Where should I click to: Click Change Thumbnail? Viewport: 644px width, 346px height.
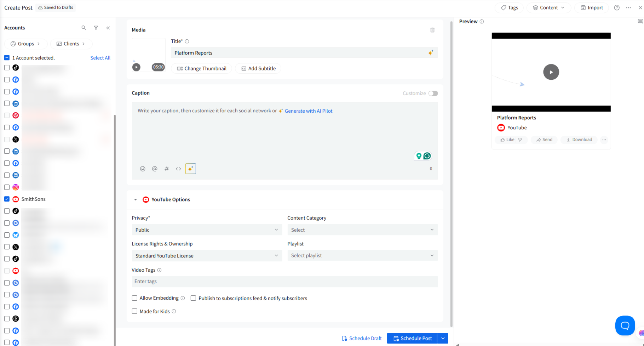click(202, 68)
